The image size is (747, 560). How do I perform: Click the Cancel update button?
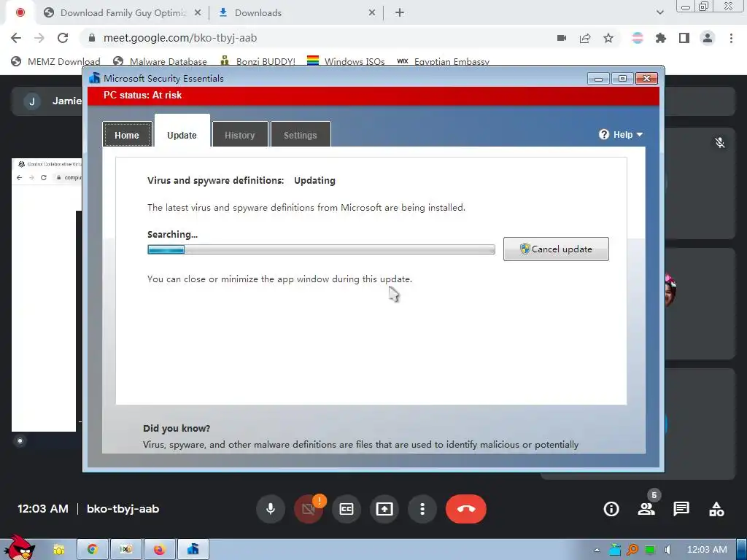coord(556,249)
